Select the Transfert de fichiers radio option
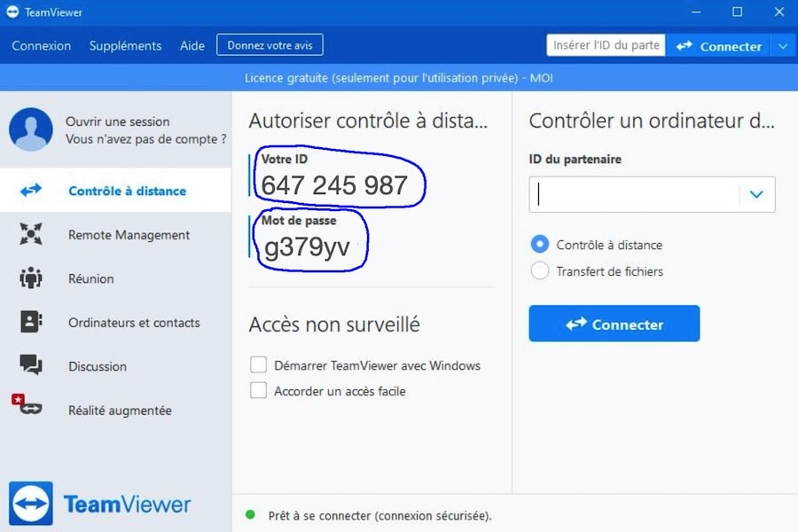Screen dimensions: 798x532 540,270
